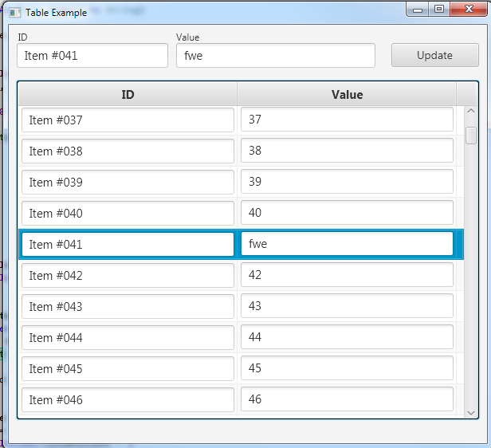The width and height of the screenshot is (491, 448).
Task: Minimize the Table Example window
Action: click(x=417, y=10)
